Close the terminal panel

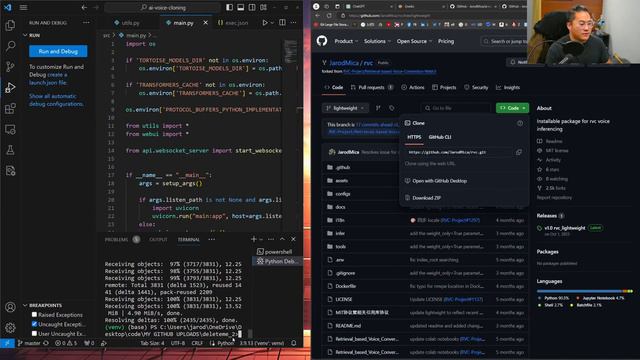pos(293,239)
